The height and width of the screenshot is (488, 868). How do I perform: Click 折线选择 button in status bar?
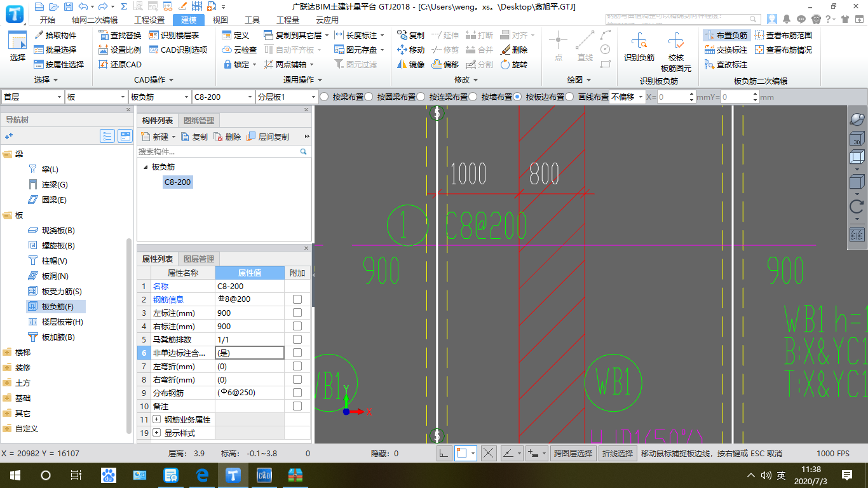618,453
